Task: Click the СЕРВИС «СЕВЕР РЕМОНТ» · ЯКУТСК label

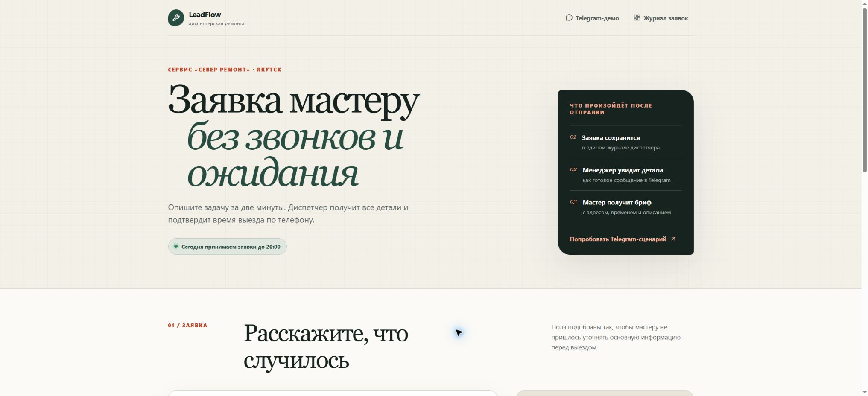Action: click(x=225, y=70)
